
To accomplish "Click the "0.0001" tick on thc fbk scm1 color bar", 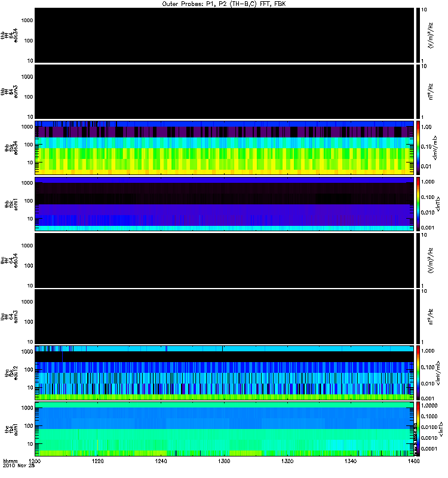I will (429, 449).
